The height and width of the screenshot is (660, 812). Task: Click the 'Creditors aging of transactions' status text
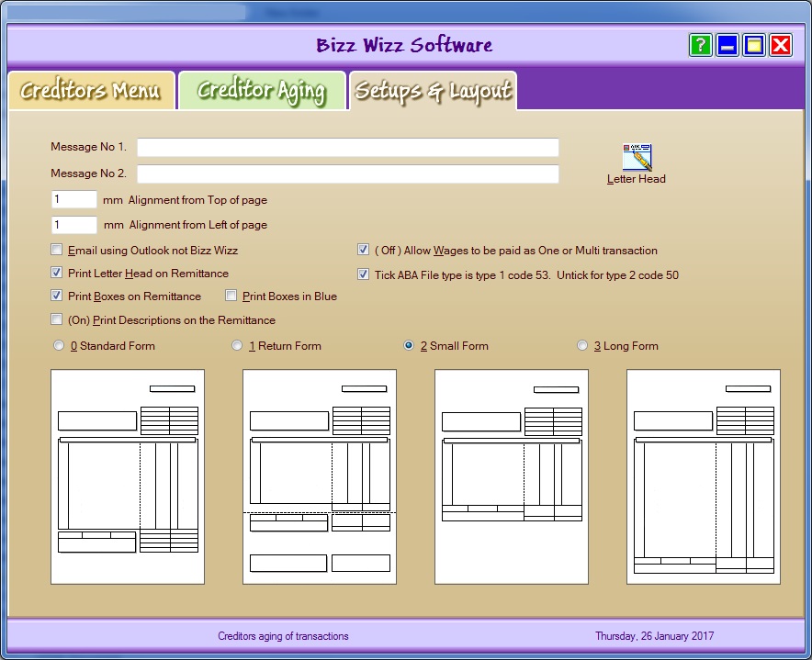click(x=283, y=636)
